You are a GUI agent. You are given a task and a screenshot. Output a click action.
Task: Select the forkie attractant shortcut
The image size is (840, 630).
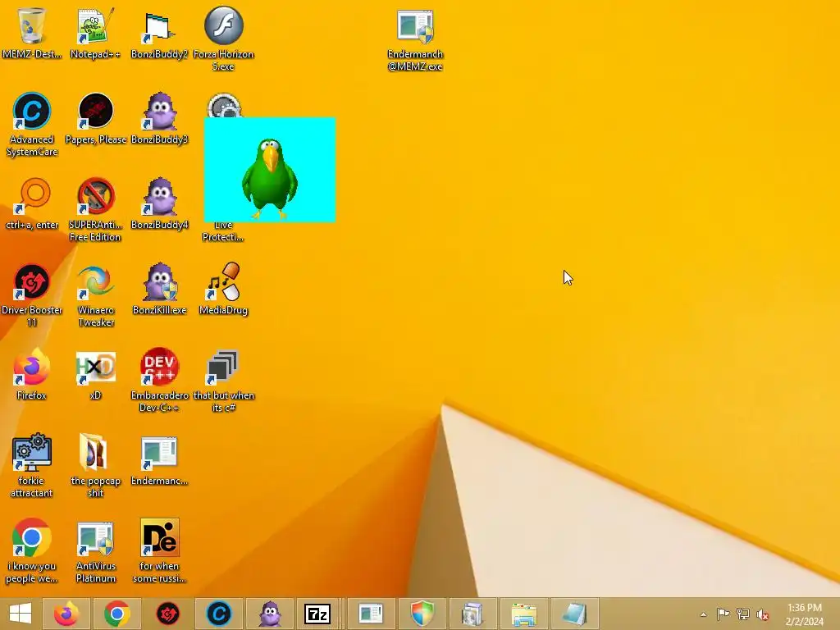coord(32,465)
